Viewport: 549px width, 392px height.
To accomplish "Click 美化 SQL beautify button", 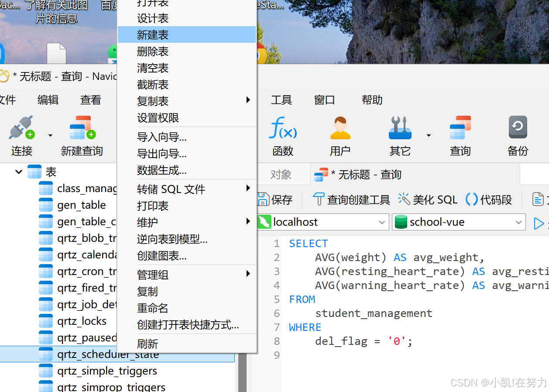I will point(428,199).
